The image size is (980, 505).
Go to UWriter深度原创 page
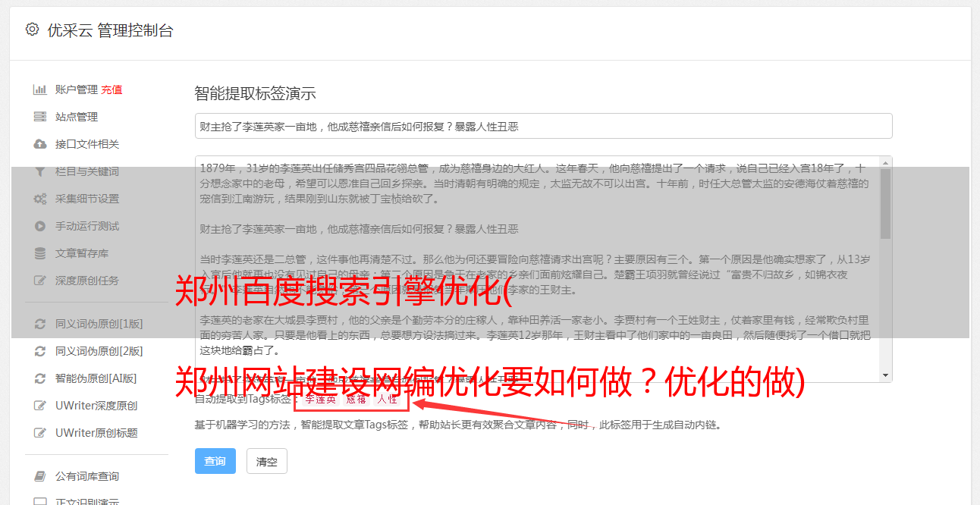[96, 406]
